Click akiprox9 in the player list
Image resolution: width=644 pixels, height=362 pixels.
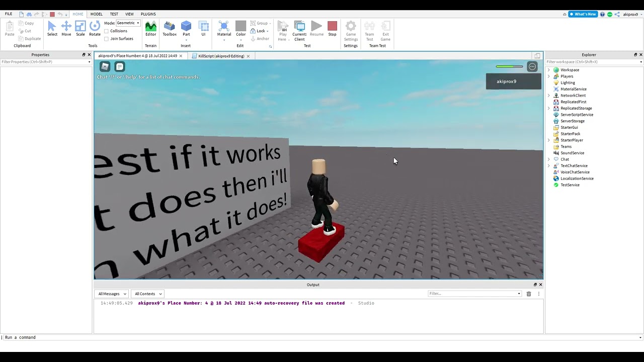(x=513, y=81)
